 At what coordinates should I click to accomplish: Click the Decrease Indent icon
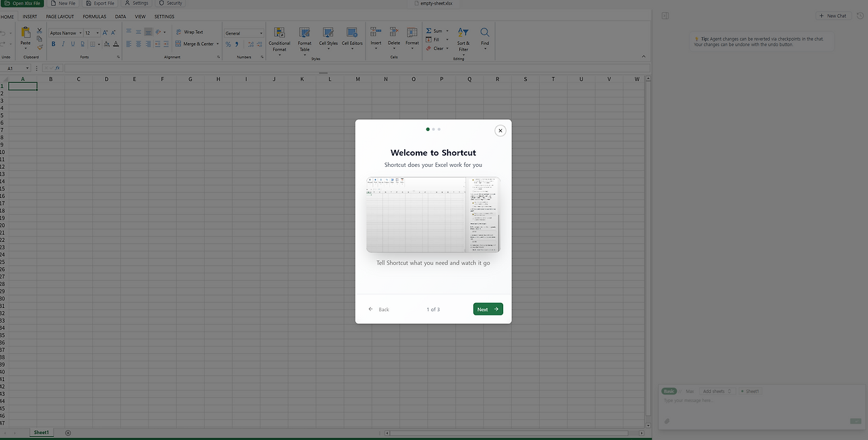tap(157, 44)
